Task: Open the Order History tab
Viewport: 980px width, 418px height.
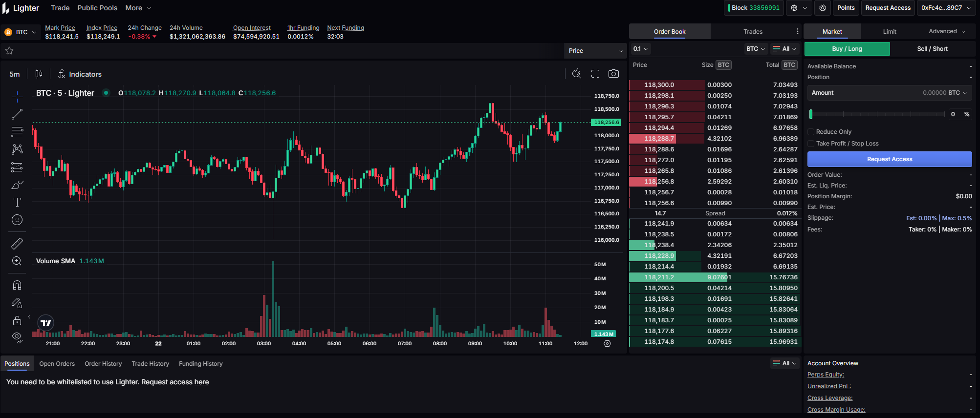Action: tap(103, 364)
